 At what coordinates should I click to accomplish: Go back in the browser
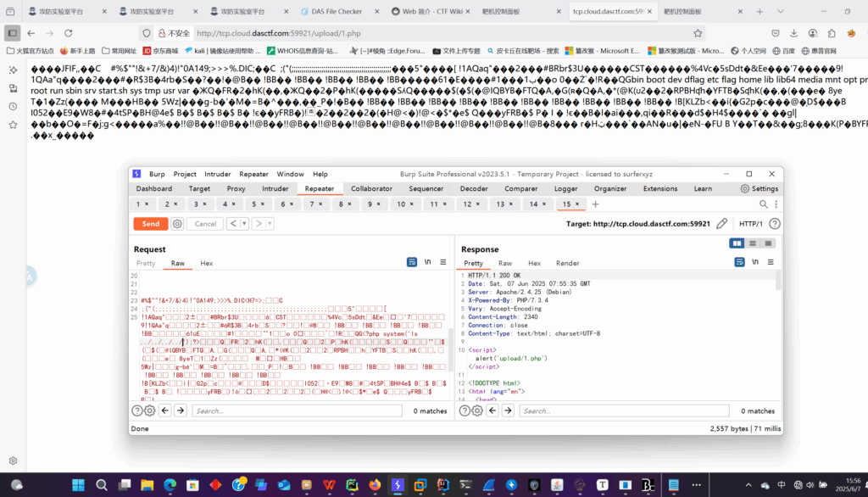tap(31, 33)
